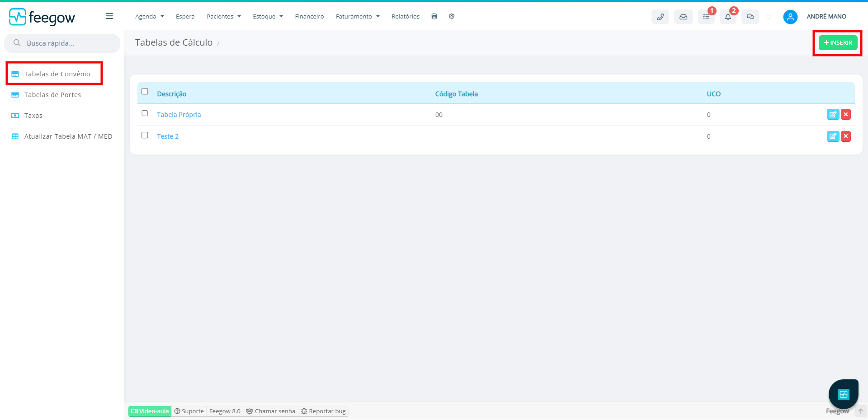The width and height of the screenshot is (868, 420).
Task: Select all rows with header checkbox
Action: click(145, 91)
